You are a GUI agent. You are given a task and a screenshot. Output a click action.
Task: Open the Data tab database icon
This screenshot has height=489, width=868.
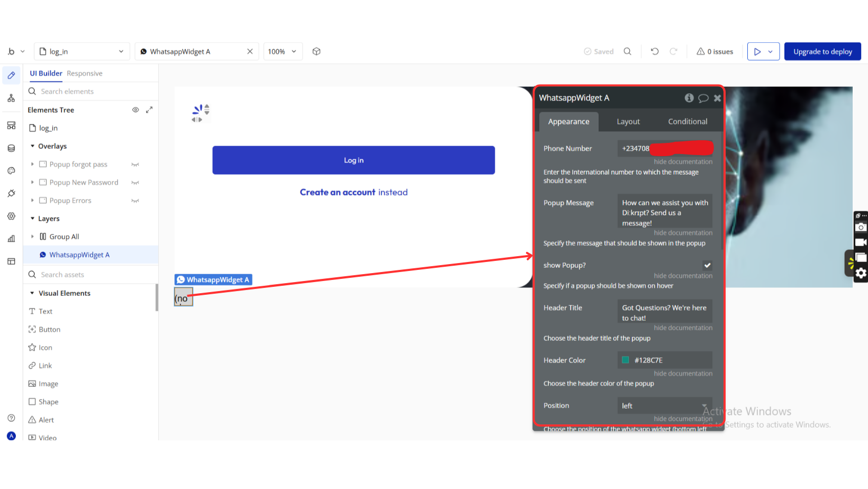pos(11,148)
